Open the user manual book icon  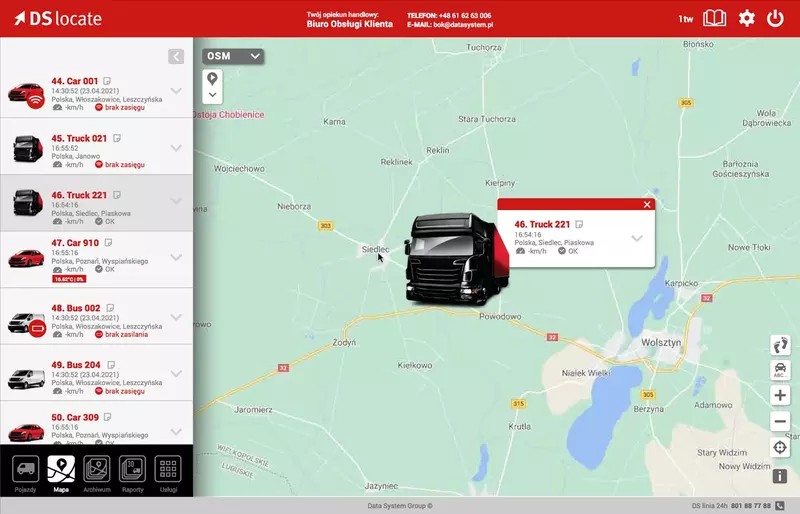(715, 19)
